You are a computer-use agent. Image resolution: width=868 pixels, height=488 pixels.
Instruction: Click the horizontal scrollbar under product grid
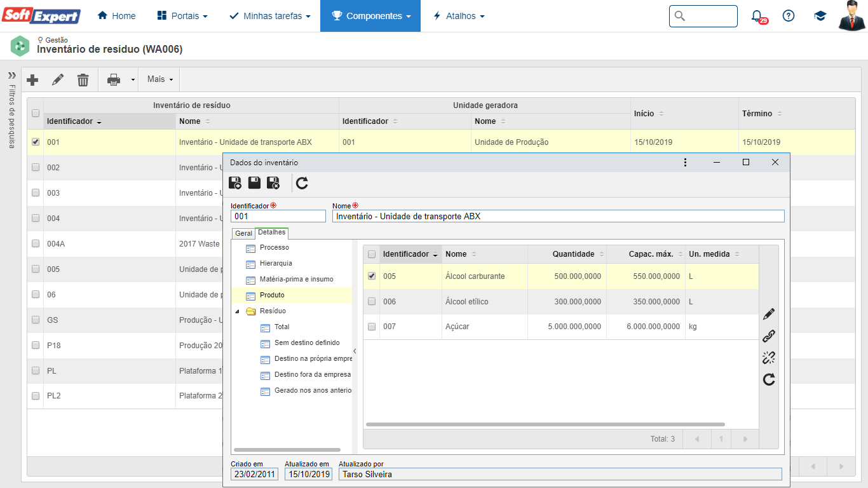click(545, 424)
